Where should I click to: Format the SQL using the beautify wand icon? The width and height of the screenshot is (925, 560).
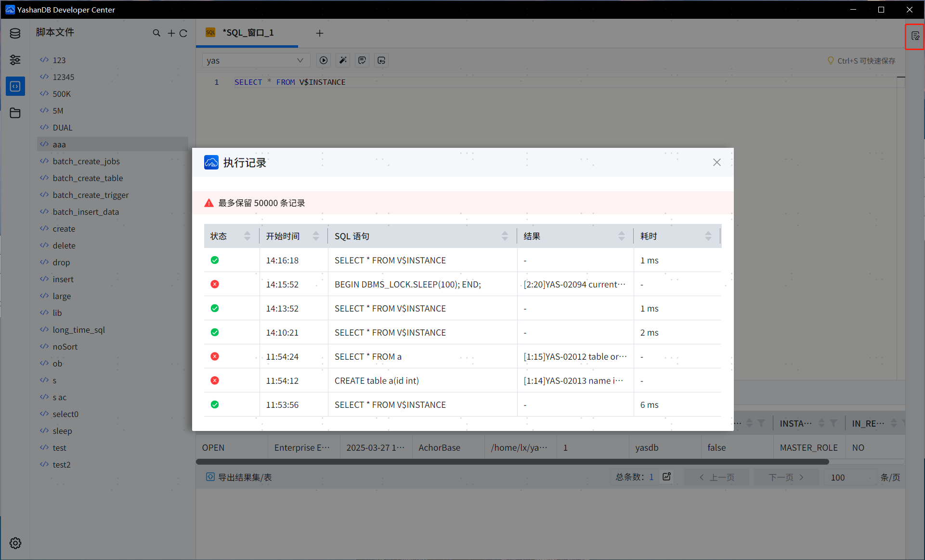click(x=343, y=60)
